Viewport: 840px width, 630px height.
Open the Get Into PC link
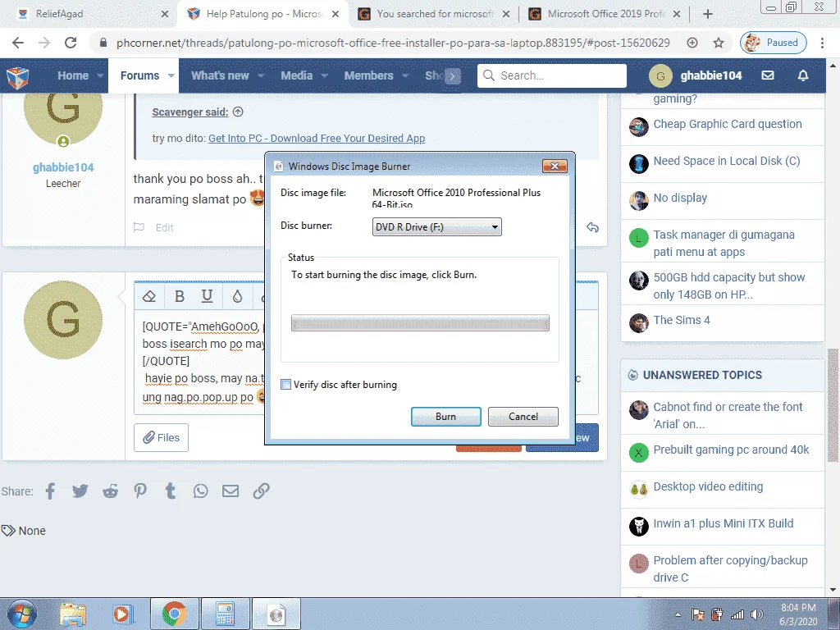[317, 138]
